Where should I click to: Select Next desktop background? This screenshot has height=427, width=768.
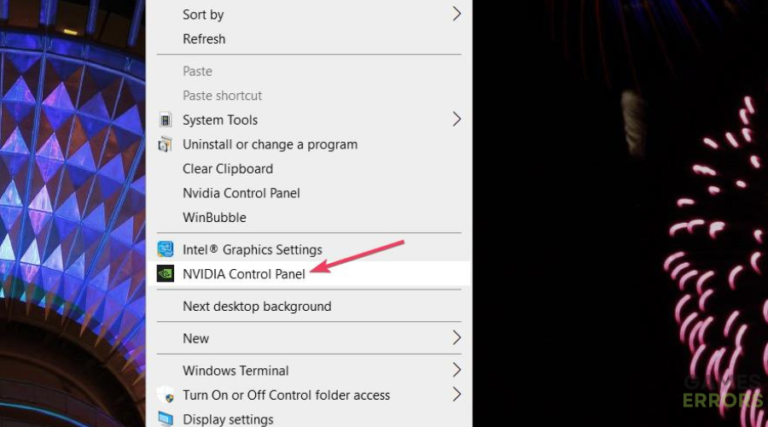point(256,306)
